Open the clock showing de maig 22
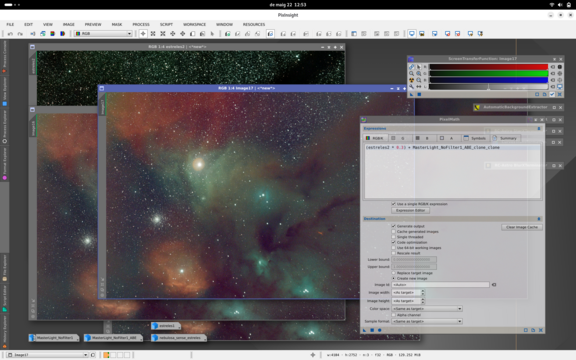 pos(288,5)
